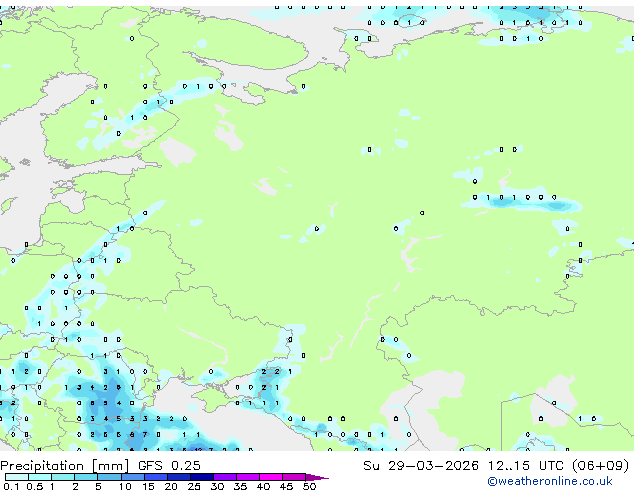Open the weatheronline.co.uk copyright link
Screen dimensions: 634x490
click(x=549, y=481)
